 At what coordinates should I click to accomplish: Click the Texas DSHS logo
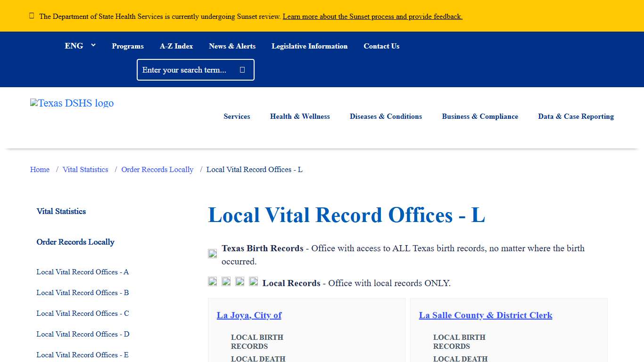tap(72, 103)
